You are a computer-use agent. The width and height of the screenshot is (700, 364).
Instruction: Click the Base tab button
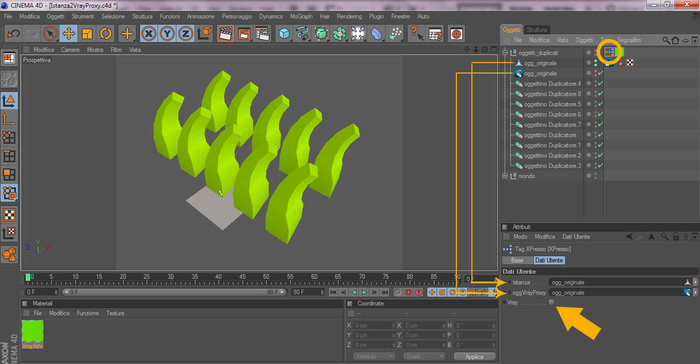tap(517, 260)
